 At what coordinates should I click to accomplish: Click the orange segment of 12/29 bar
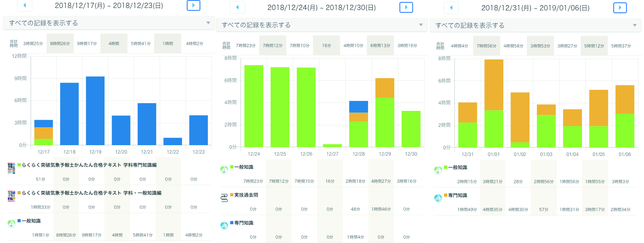pos(385,88)
